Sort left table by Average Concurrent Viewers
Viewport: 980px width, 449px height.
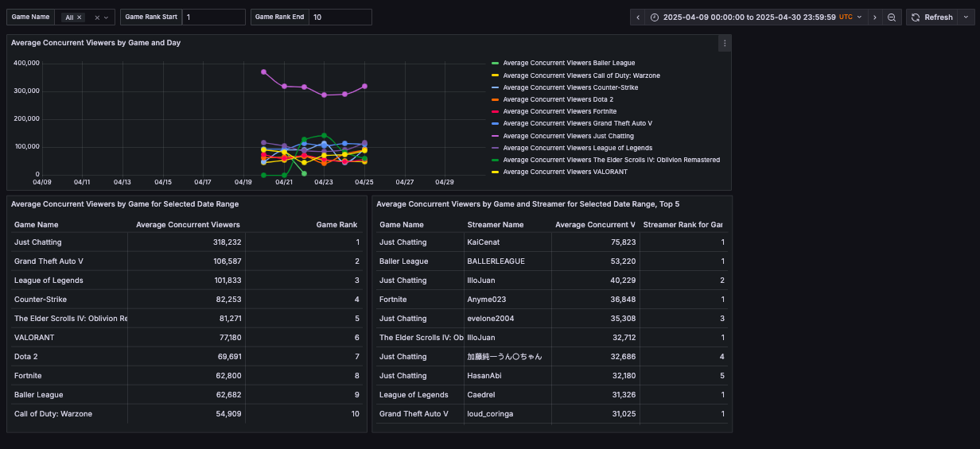coord(188,225)
